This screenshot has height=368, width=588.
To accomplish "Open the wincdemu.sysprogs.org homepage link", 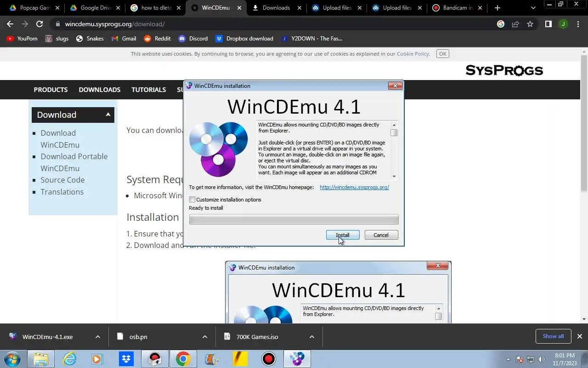I will pos(354,187).
